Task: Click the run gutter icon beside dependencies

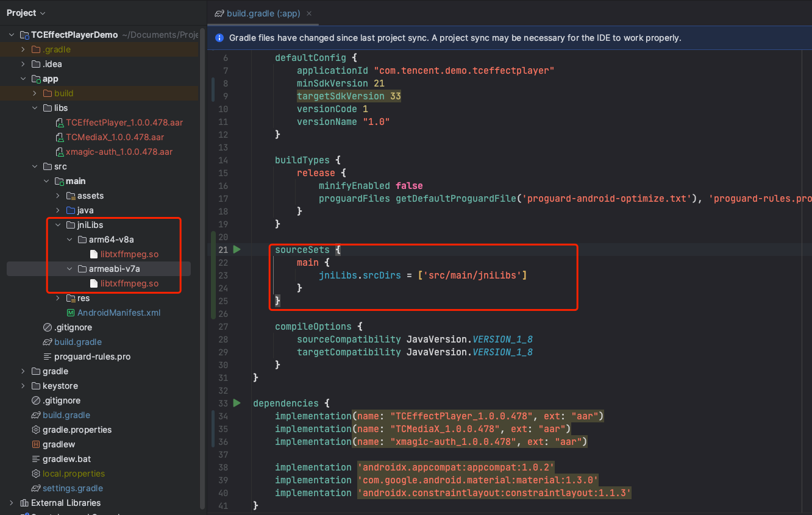Action: [237, 403]
